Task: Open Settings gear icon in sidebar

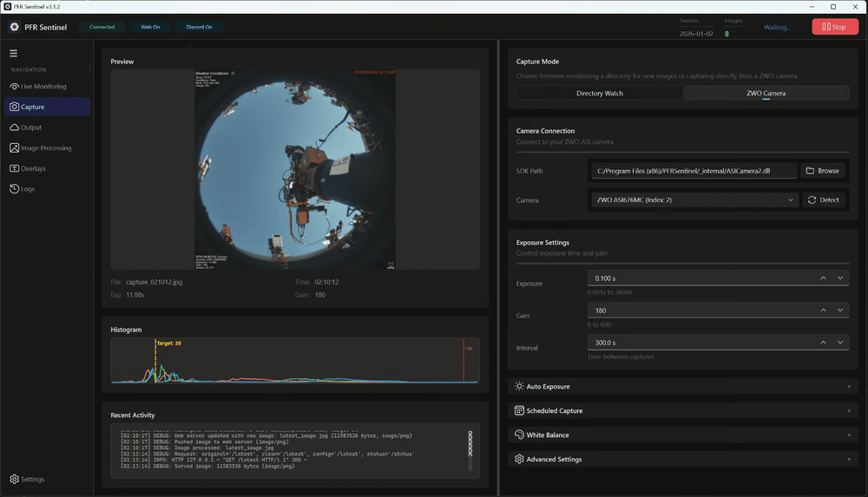Action: point(15,479)
